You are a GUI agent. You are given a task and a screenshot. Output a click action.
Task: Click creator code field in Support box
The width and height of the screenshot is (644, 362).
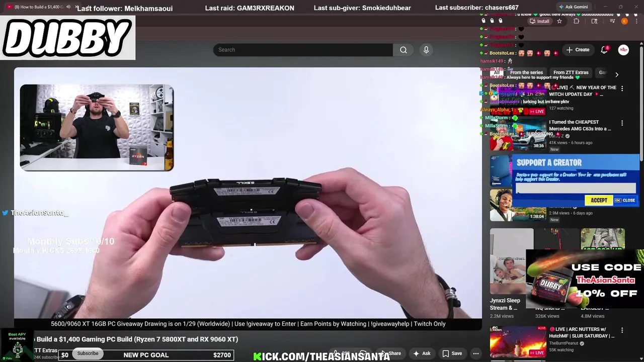(x=576, y=188)
